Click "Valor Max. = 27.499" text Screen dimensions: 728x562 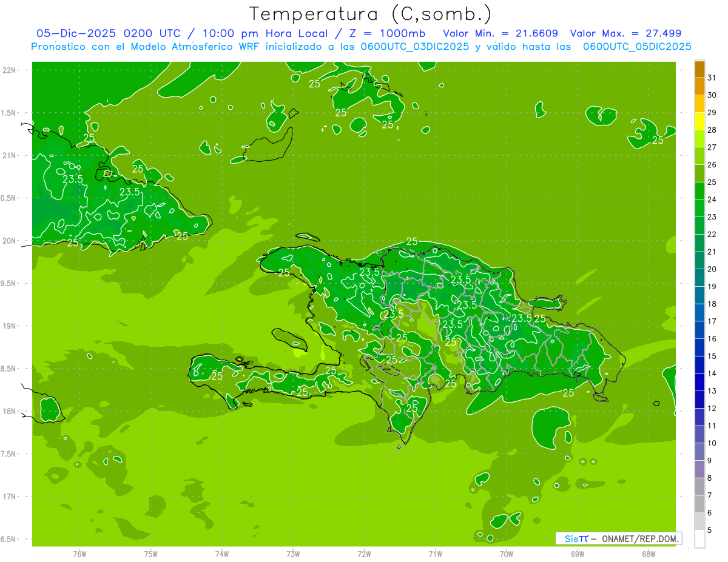(x=625, y=33)
